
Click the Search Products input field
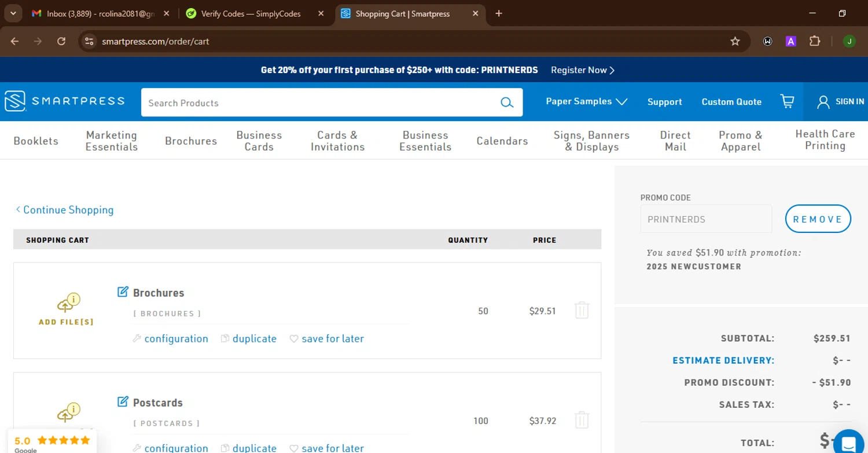coord(318,103)
